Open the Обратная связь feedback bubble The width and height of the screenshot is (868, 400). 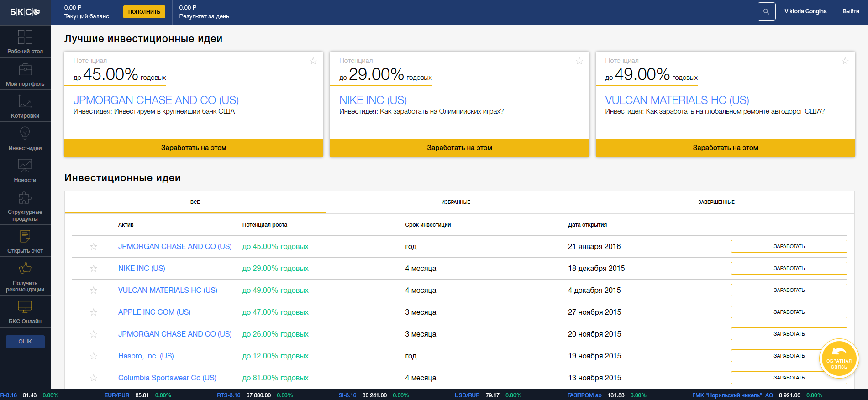click(839, 359)
